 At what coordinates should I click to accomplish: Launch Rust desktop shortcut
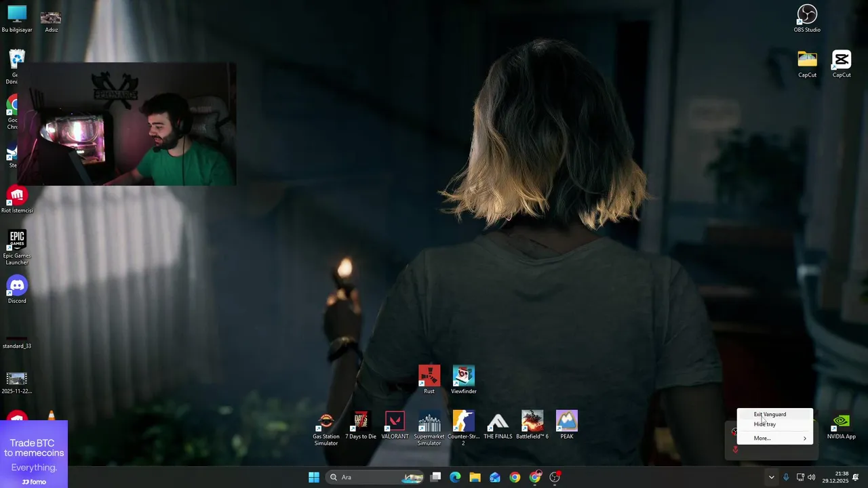pos(429,380)
